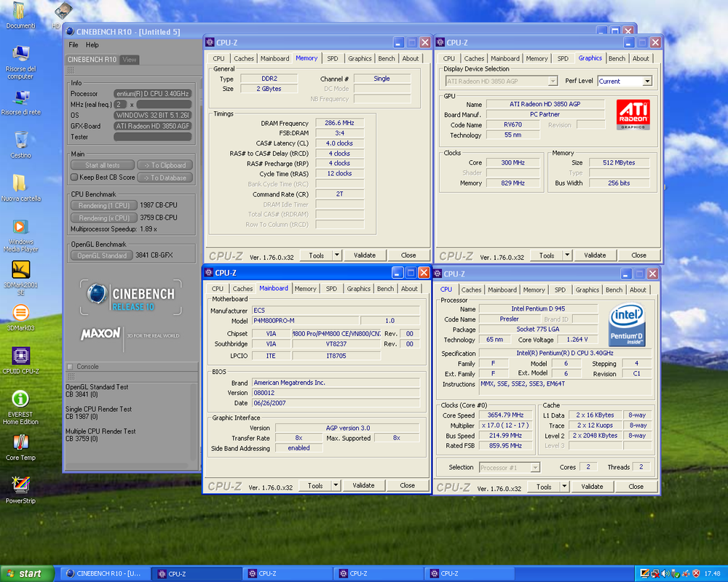
Task: Click GPU Code Name value RV670
Action: pyautogui.click(x=513, y=124)
